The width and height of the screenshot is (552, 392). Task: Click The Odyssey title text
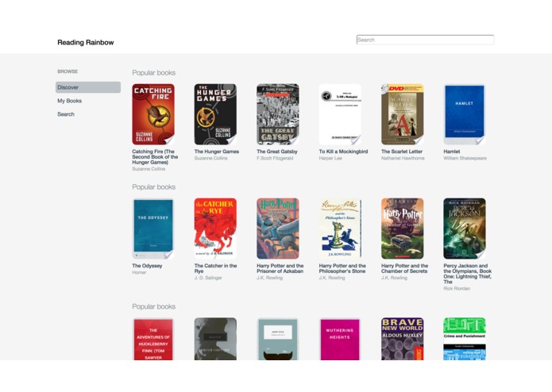(147, 266)
